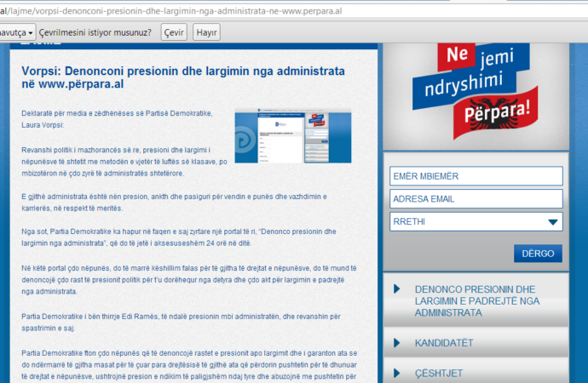Click the DËRGO submit button
Screen dimensions: 588x383
pyautogui.click(x=538, y=254)
